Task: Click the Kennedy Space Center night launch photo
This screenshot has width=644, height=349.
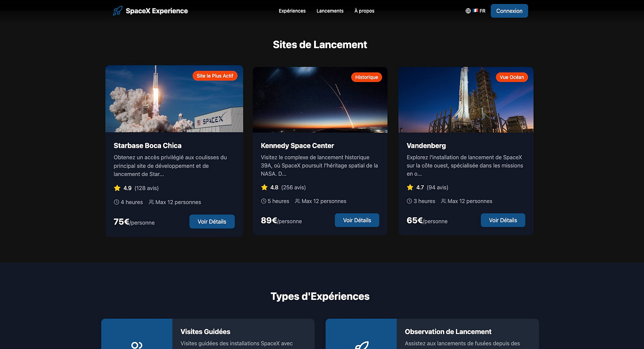Action: [x=320, y=100]
